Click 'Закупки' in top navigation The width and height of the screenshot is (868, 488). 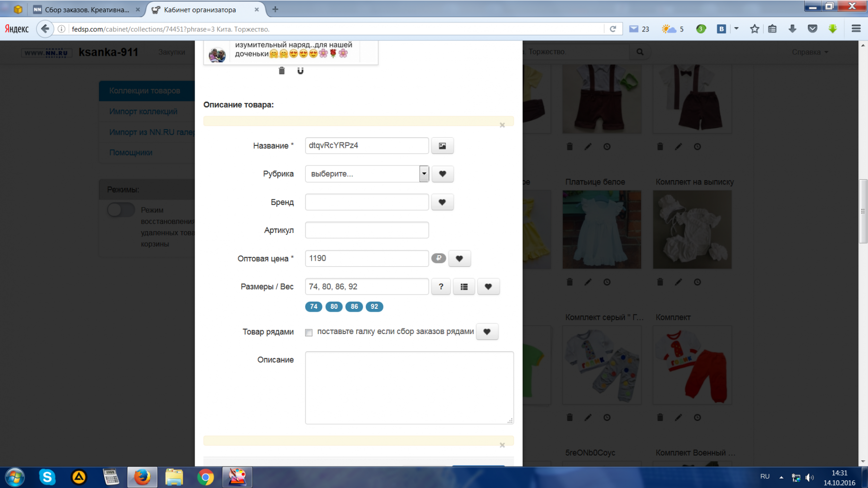172,52
